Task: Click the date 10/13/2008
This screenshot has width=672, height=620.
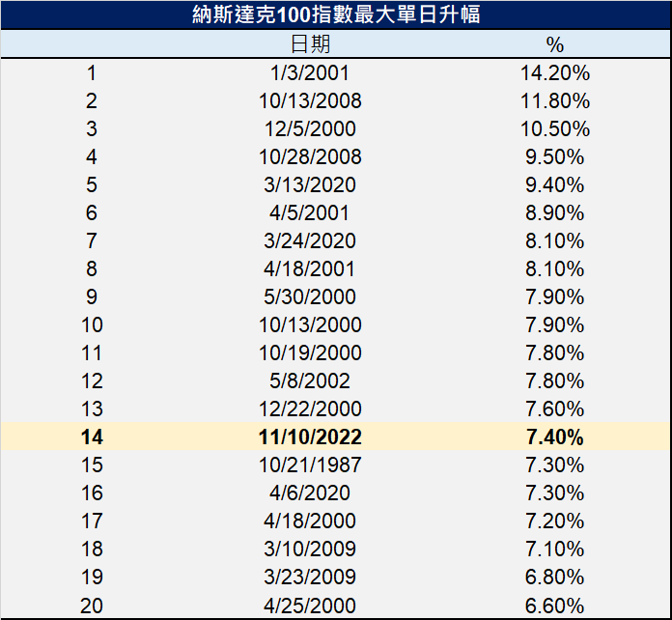Action: point(310,100)
